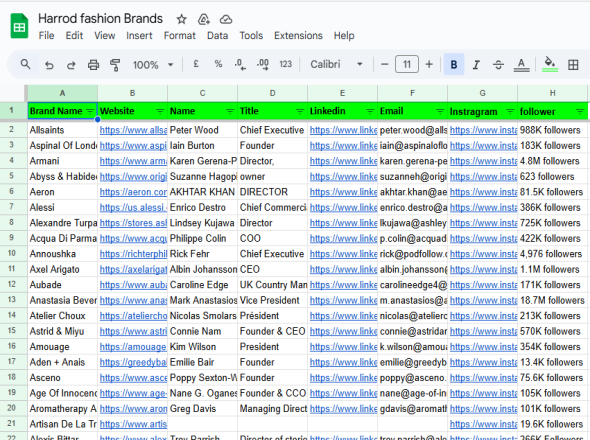
Task: Open the Brand Name column filter
Action: coord(90,111)
